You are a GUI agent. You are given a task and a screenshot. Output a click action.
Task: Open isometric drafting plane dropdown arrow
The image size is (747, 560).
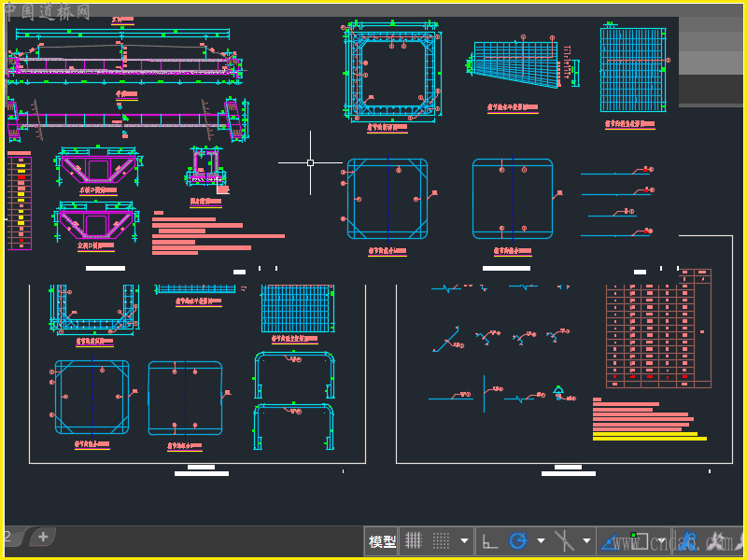[x=587, y=541]
